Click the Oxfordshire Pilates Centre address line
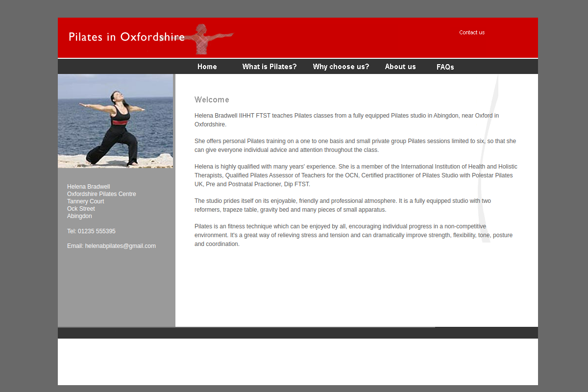 click(101, 194)
